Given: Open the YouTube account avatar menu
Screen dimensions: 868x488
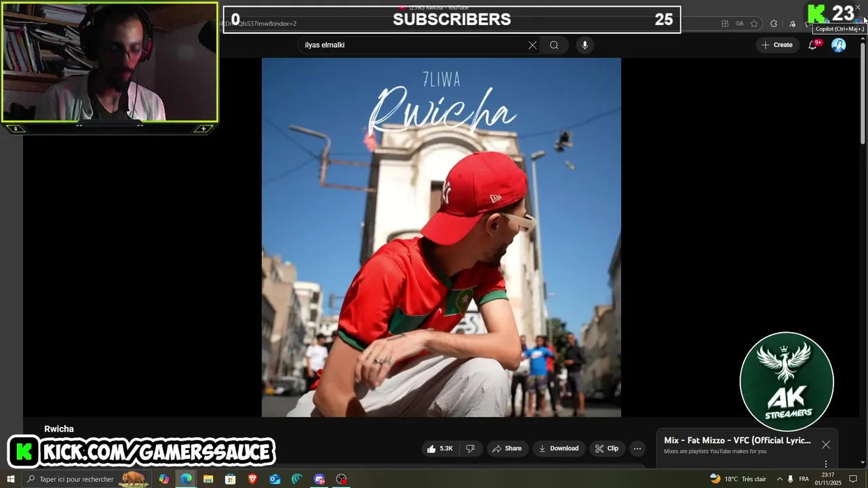Looking at the screenshot, I should coord(839,45).
